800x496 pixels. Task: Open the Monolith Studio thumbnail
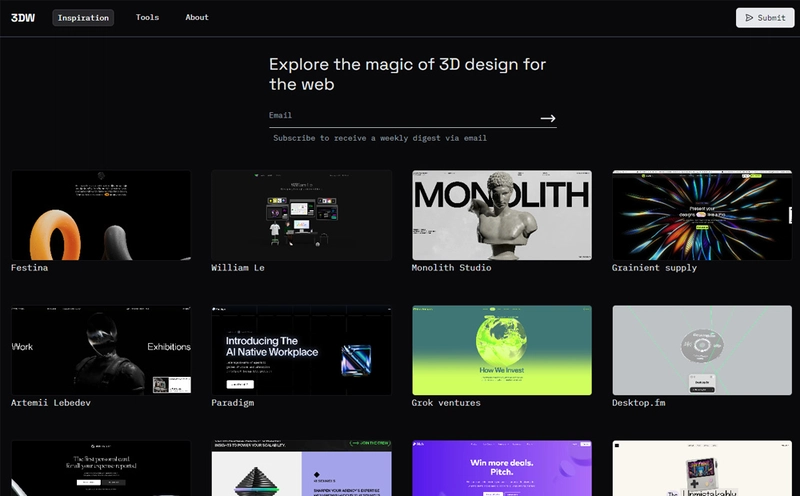tap(502, 215)
